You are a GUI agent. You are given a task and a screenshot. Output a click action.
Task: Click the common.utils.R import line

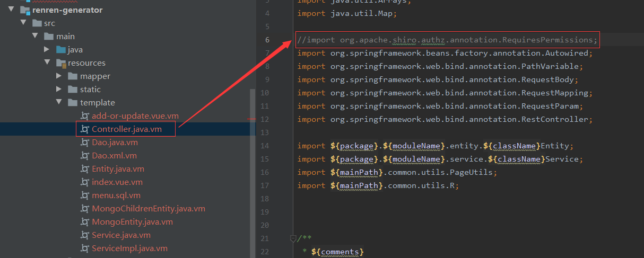[378, 185]
